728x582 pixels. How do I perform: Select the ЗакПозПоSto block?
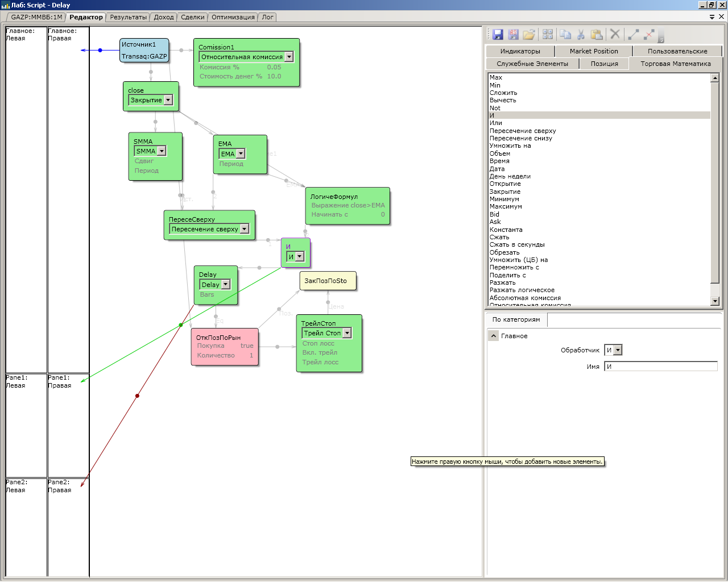(x=328, y=281)
